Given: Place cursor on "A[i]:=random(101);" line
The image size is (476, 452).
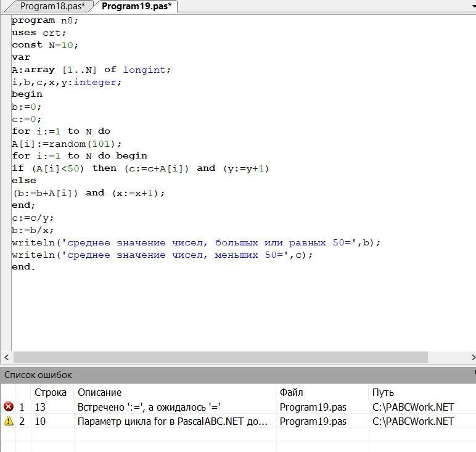Looking at the screenshot, I should [x=67, y=144].
